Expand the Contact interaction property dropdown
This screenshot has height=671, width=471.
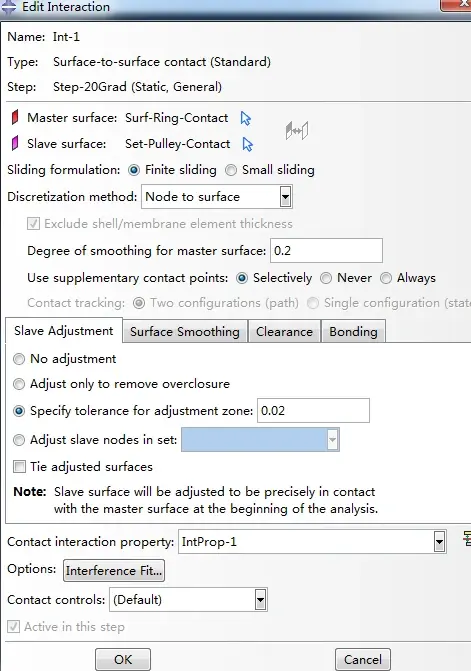pyautogui.click(x=439, y=542)
